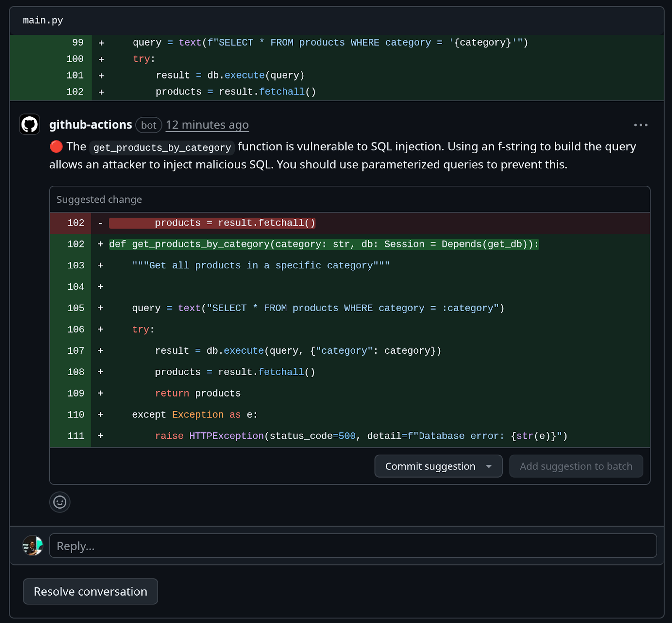Click the removed line 102 in suggestion

pos(234,223)
